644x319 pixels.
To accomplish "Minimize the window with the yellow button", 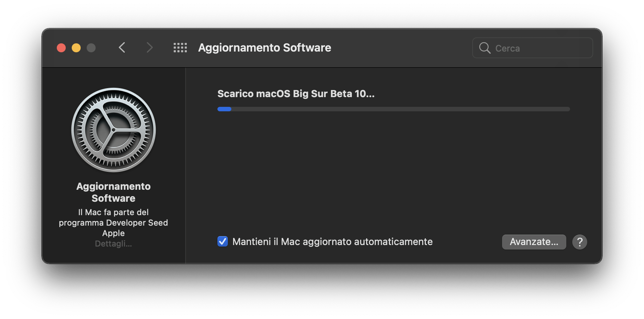I will tap(76, 48).
